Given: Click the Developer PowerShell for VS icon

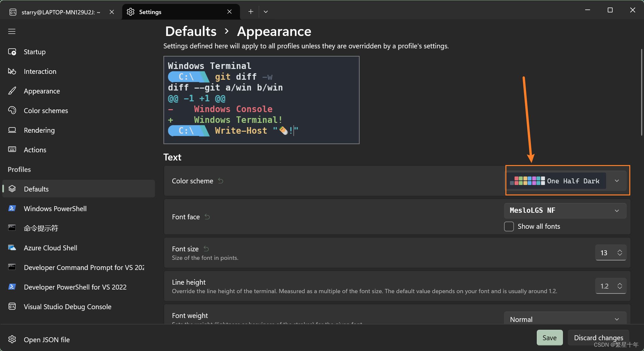Looking at the screenshot, I should coord(12,287).
